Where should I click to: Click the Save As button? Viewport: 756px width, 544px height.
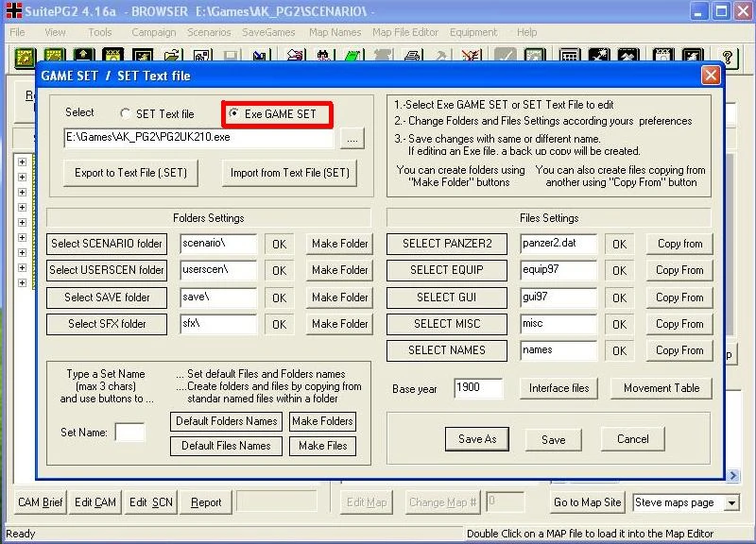[477, 439]
